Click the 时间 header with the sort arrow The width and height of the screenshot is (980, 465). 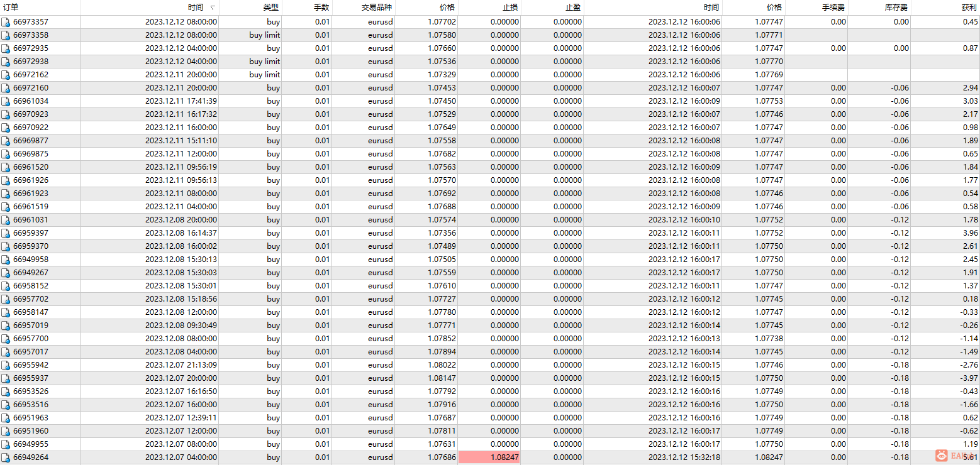[x=150, y=8]
